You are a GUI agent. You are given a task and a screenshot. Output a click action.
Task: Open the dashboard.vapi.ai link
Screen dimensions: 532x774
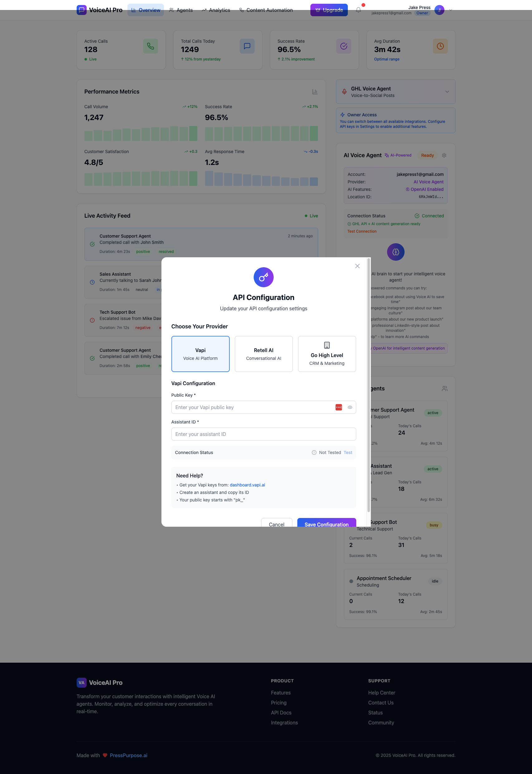(x=247, y=485)
